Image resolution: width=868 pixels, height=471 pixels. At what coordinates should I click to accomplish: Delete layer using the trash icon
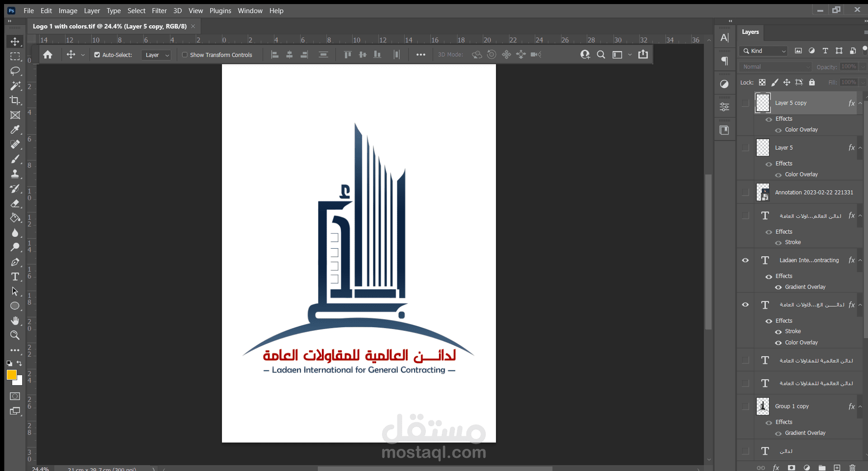pos(852,467)
